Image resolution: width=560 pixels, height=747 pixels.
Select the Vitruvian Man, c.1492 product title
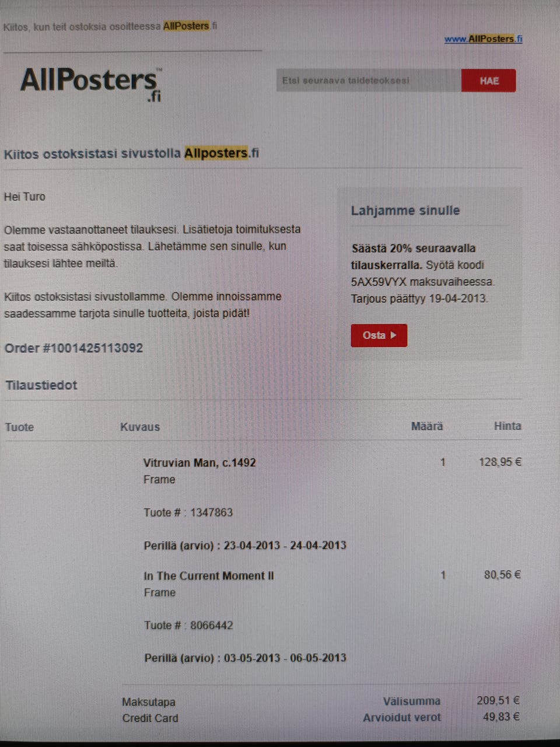point(199,463)
